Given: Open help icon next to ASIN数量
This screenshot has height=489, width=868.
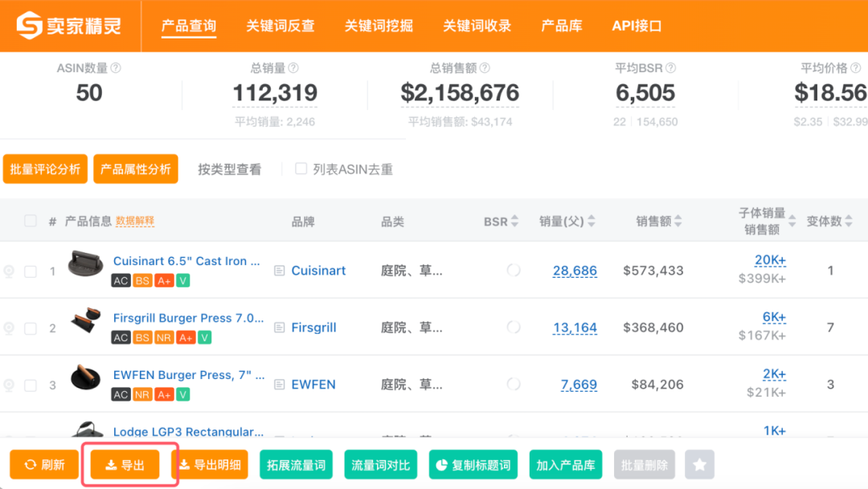Looking at the screenshot, I should click(116, 68).
